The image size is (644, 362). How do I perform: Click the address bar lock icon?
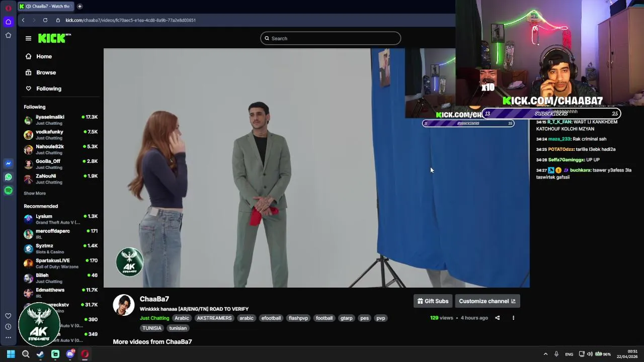[x=58, y=20]
